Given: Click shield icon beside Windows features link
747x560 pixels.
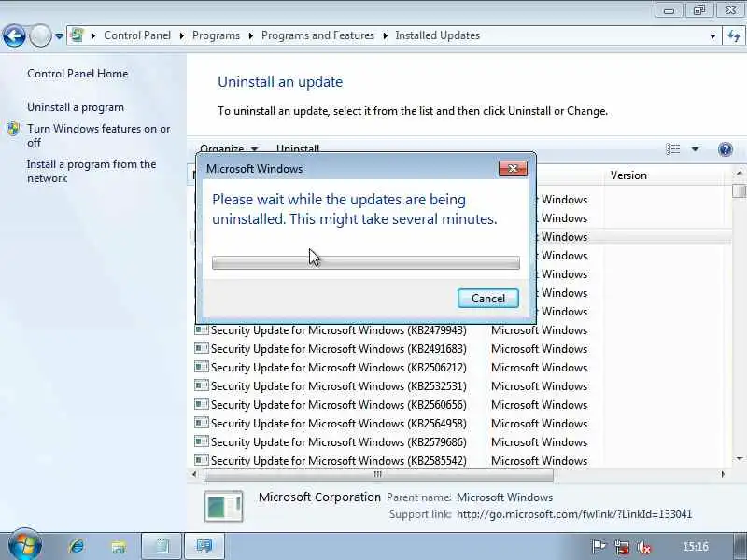Looking at the screenshot, I should click(13, 129).
